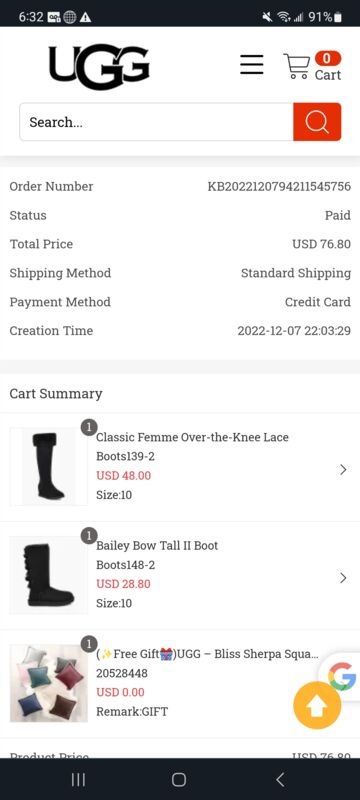This screenshot has width=360, height=800.
Task: Expand Classic Femme Over-the-Knee Lace item chevron
Action: pyautogui.click(x=343, y=469)
